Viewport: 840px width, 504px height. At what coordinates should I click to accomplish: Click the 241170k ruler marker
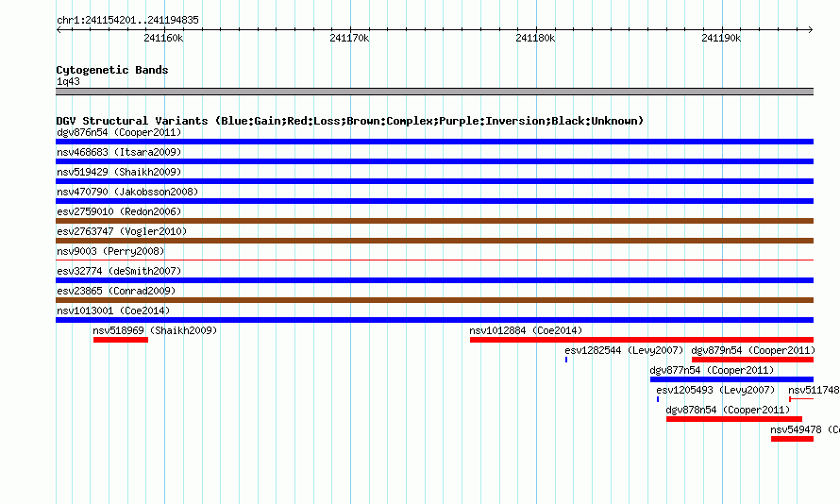[349, 38]
